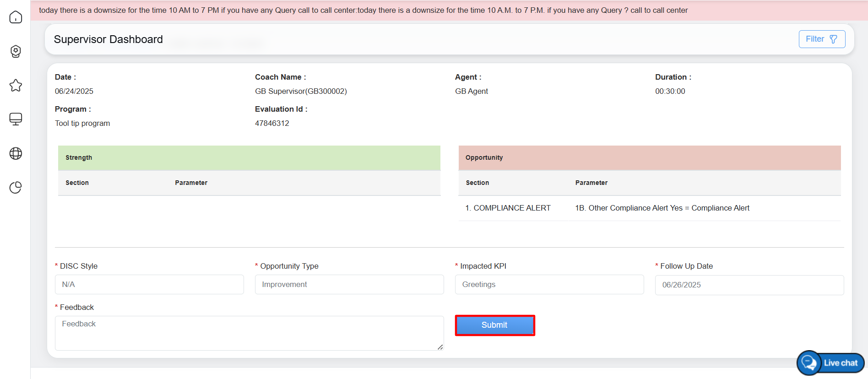Click the agent badge sidebar icon

[x=16, y=51]
